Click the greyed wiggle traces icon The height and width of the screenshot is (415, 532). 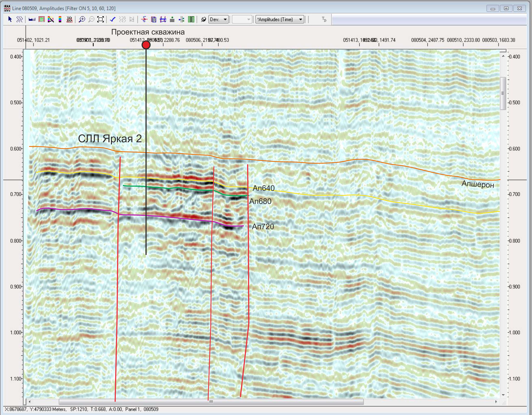[x=122, y=19]
